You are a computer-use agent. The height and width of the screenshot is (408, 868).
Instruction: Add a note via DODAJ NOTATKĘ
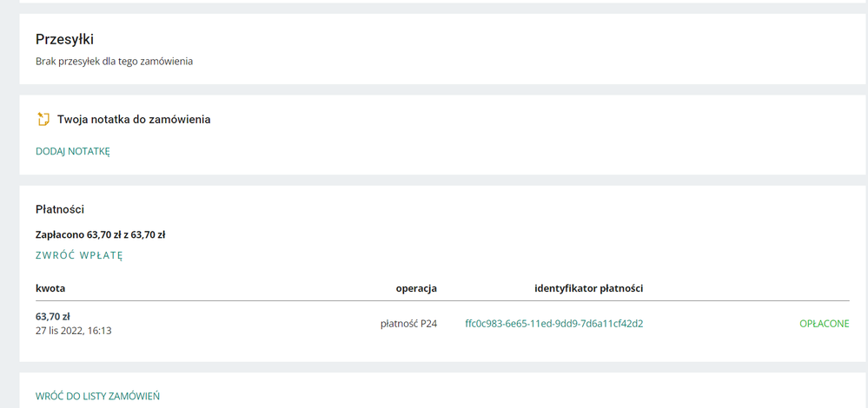73,151
